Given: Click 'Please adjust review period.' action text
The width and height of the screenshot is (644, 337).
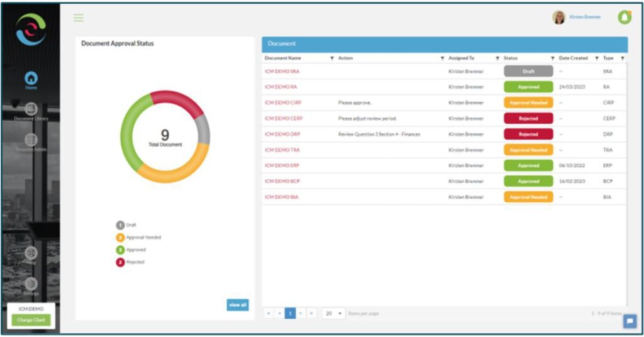Looking at the screenshot, I should 367,119.
